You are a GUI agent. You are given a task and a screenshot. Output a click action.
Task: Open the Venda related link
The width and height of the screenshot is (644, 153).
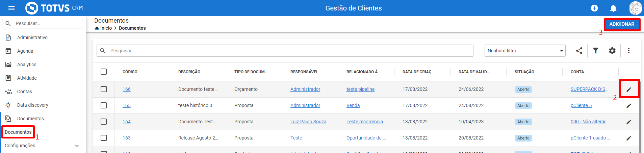(353, 105)
